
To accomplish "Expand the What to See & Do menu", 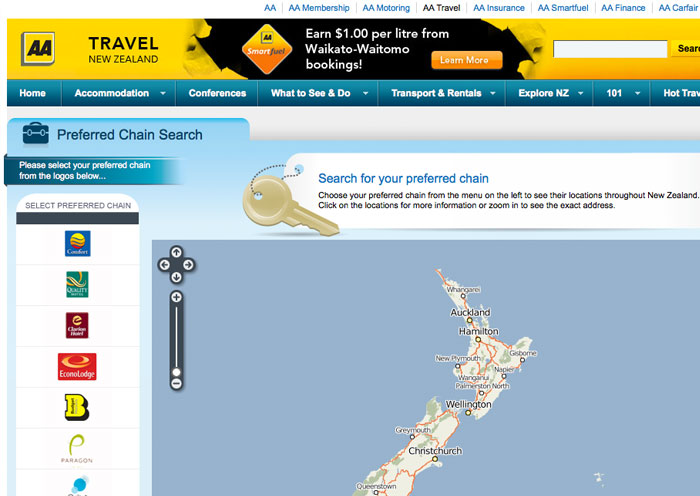I will tap(319, 93).
